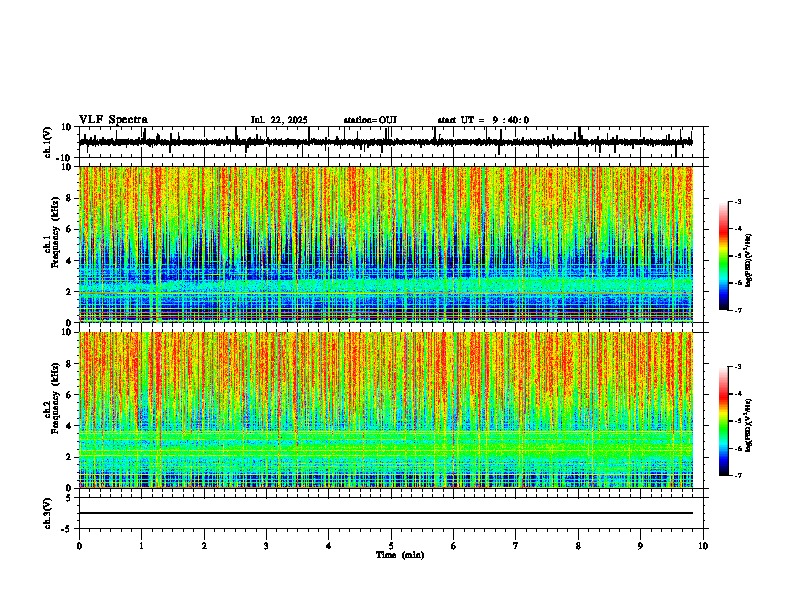
Task: Click the "ch.3(V)" axis label
Action: pyautogui.click(x=48, y=513)
